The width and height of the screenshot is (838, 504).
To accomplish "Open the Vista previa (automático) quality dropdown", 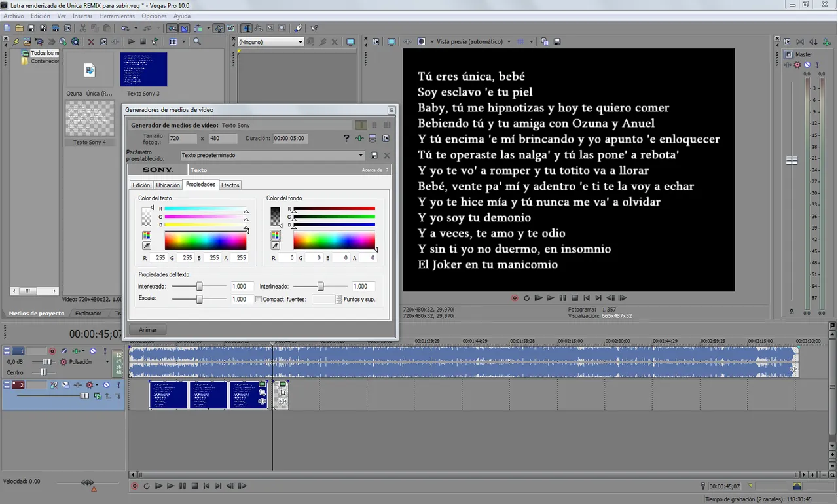I will click(509, 42).
